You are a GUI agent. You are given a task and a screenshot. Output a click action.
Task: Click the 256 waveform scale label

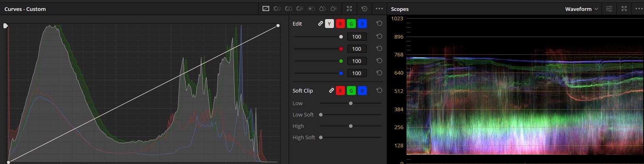[399, 127]
